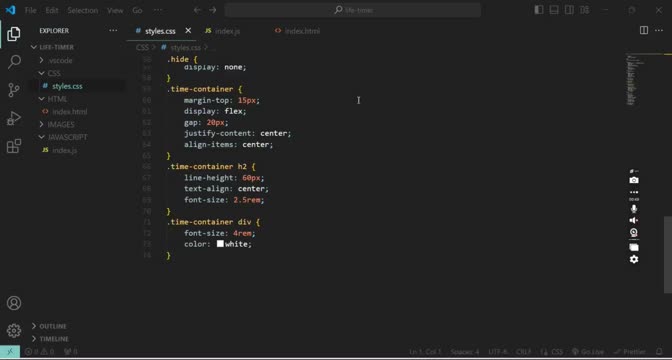Open the Explorer view in activity bar
The width and height of the screenshot is (672, 360).
(14, 34)
